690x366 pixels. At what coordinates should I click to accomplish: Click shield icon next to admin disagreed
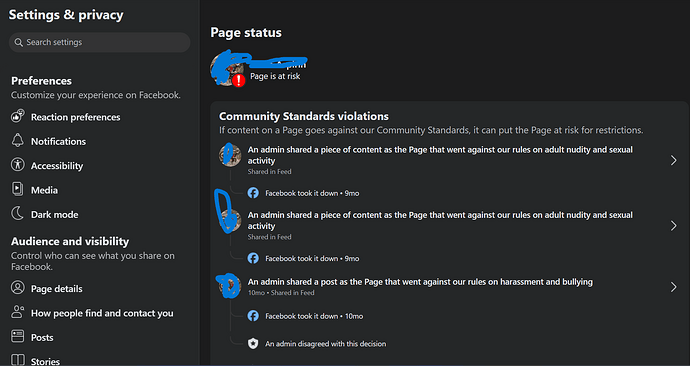coord(253,344)
